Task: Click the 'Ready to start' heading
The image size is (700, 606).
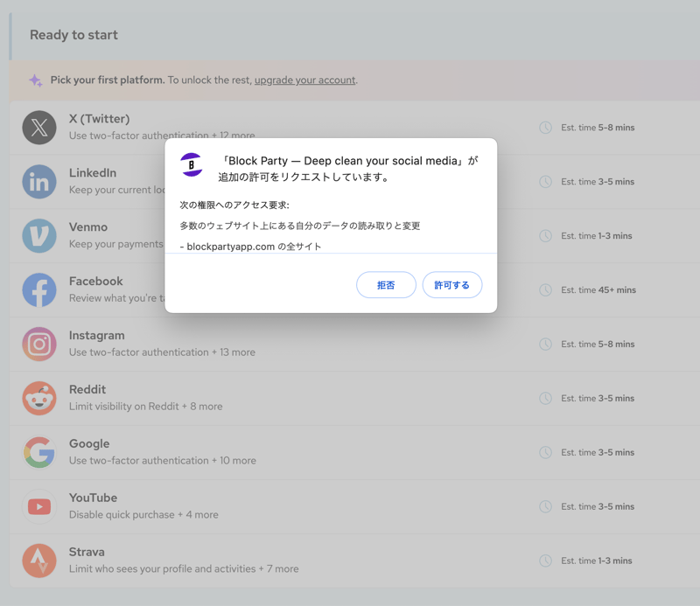Action: tap(73, 35)
